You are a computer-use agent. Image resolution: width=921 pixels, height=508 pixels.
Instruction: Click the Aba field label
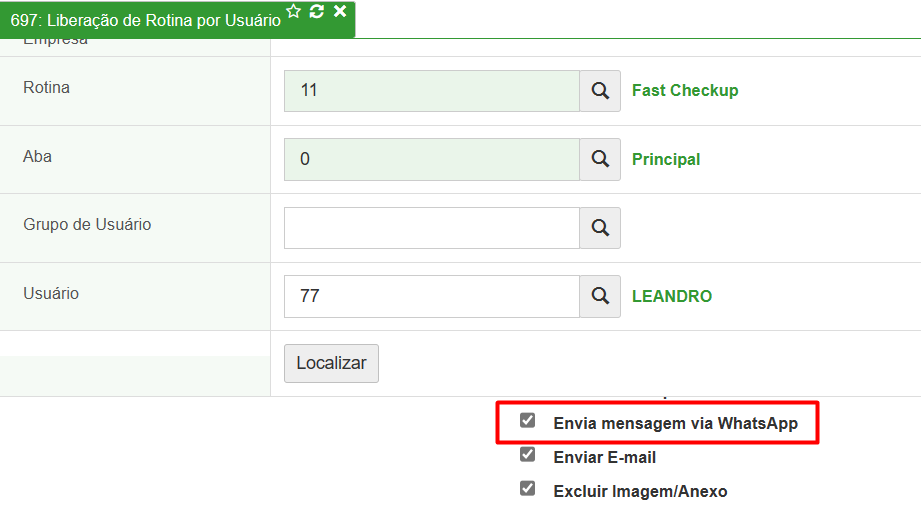click(37, 156)
